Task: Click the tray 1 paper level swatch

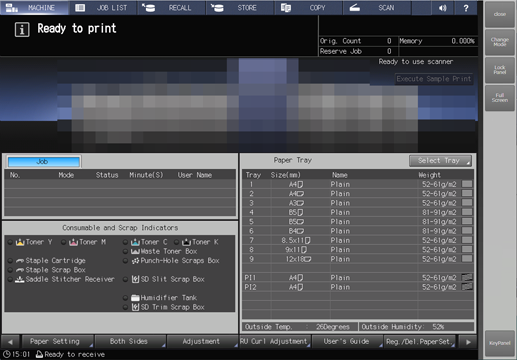Action: pos(467,184)
